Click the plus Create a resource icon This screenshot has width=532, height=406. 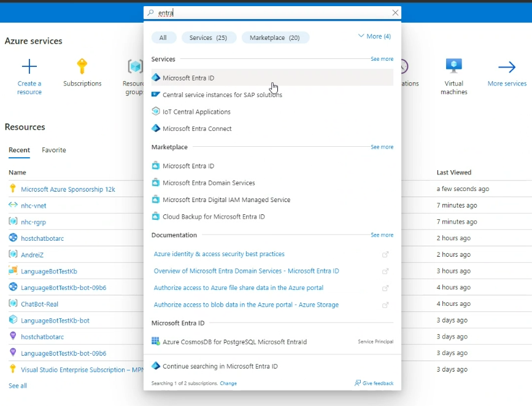pyautogui.click(x=29, y=66)
